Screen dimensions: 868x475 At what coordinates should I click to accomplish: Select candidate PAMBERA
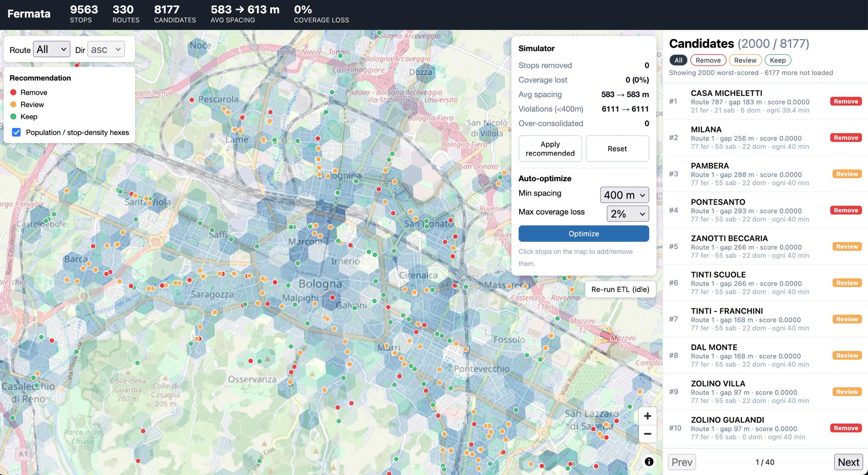click(765, 174)
